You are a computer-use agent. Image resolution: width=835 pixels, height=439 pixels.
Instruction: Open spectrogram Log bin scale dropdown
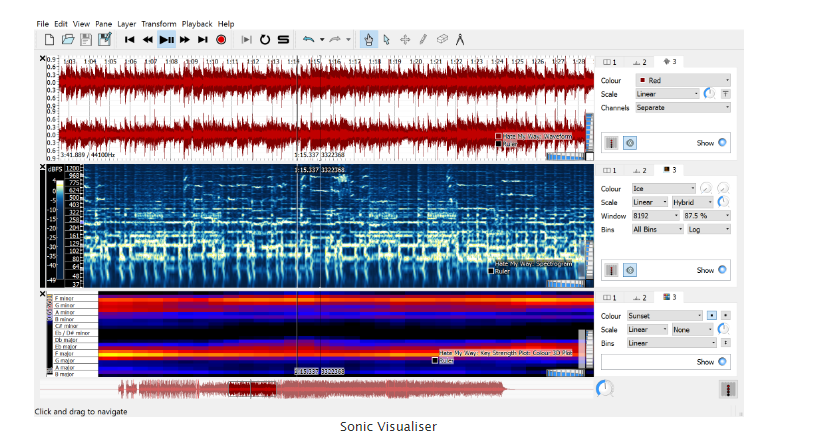(708, 229)
